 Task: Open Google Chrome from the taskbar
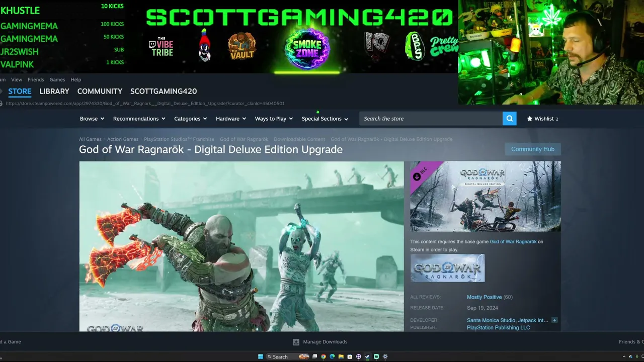[x=324, y=356]
